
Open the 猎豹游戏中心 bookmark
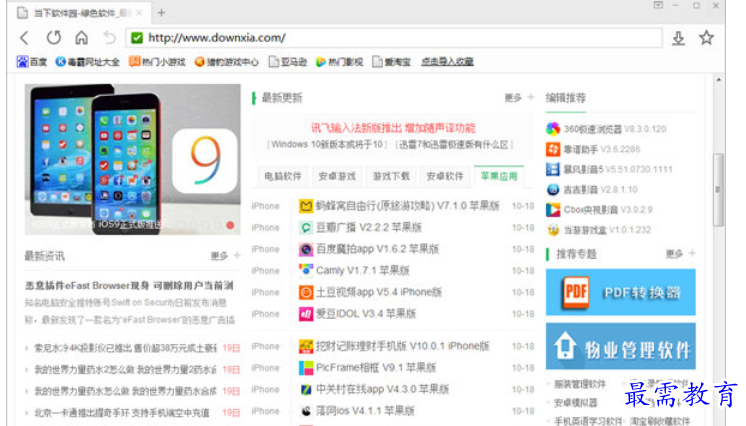(226, 62)
